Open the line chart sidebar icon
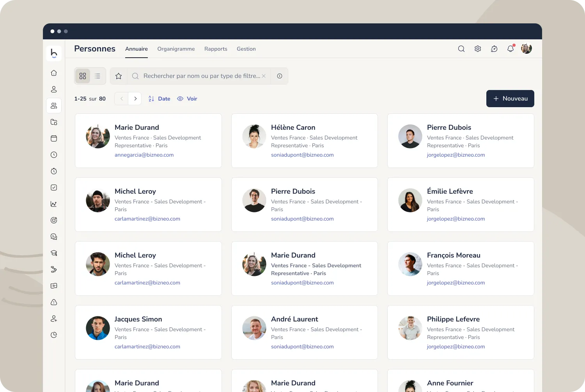Image resolution: width=585 pixels, height=392 pixels. coord(54,204)
